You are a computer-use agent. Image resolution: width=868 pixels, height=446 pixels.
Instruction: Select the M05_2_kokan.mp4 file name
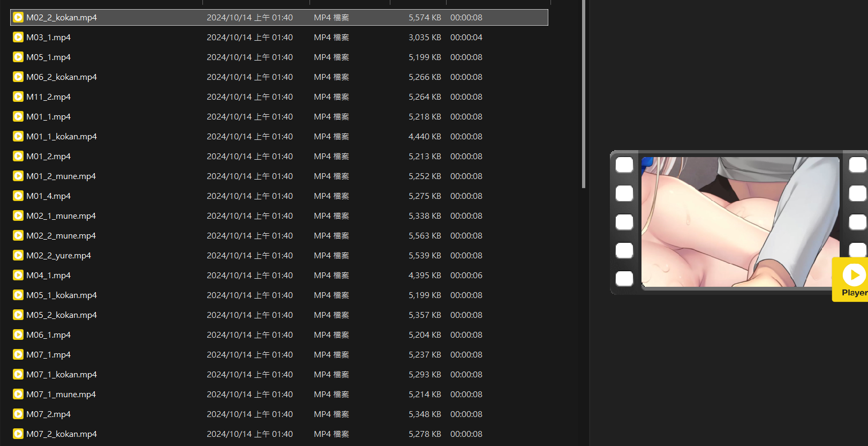click(62, 315)
